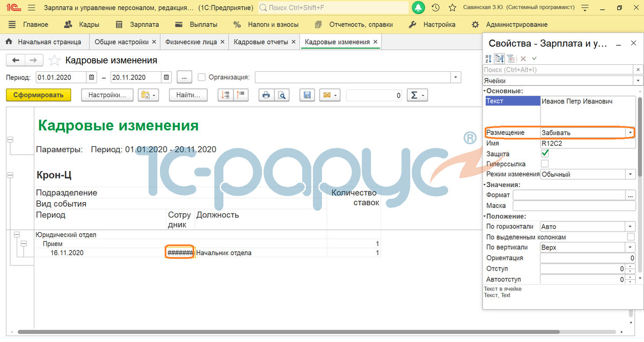Go back with the left arrow
This screenshot has height=342, width=644.
pyautogui.click(x=16, y=61)
